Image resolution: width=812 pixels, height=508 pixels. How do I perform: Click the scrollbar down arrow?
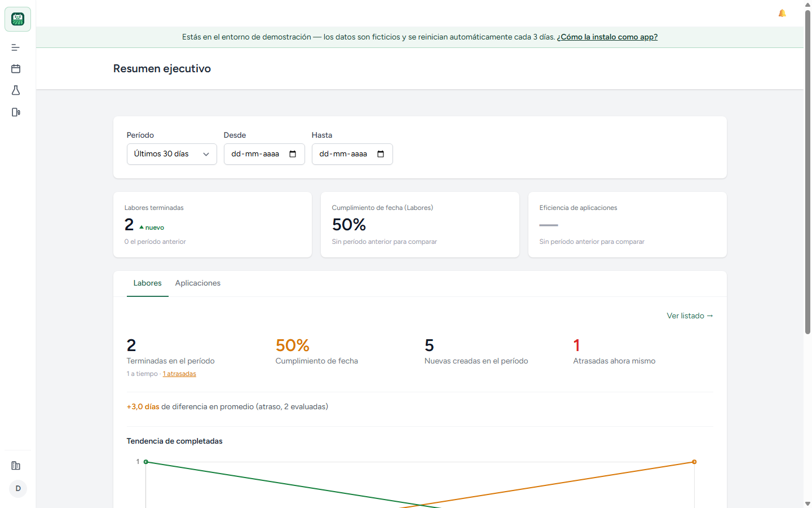click(807, 503)
